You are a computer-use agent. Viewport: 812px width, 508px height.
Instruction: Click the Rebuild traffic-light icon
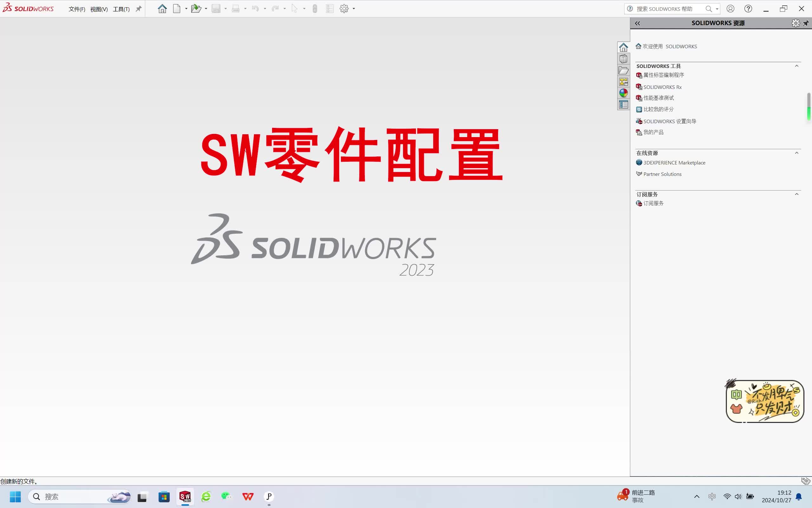(x=315, y=9)
